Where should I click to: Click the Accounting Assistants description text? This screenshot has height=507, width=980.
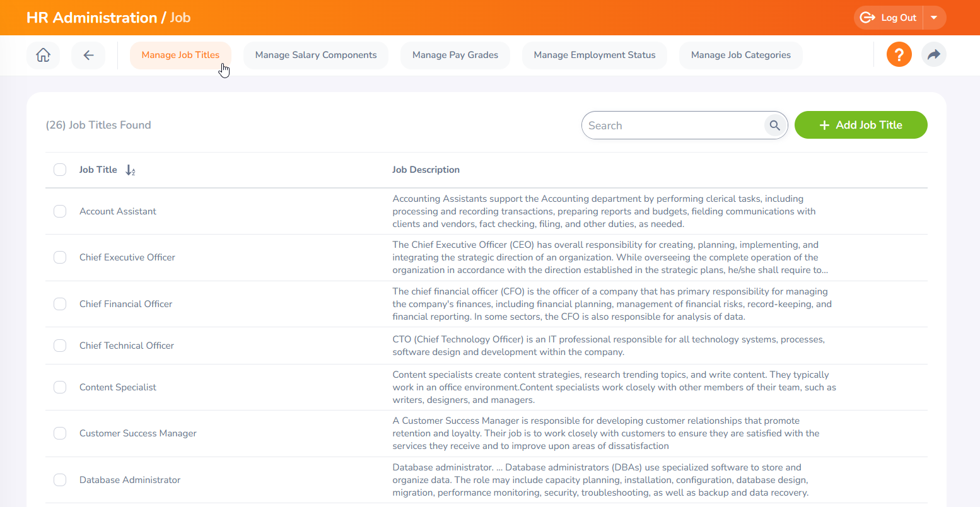604,211
